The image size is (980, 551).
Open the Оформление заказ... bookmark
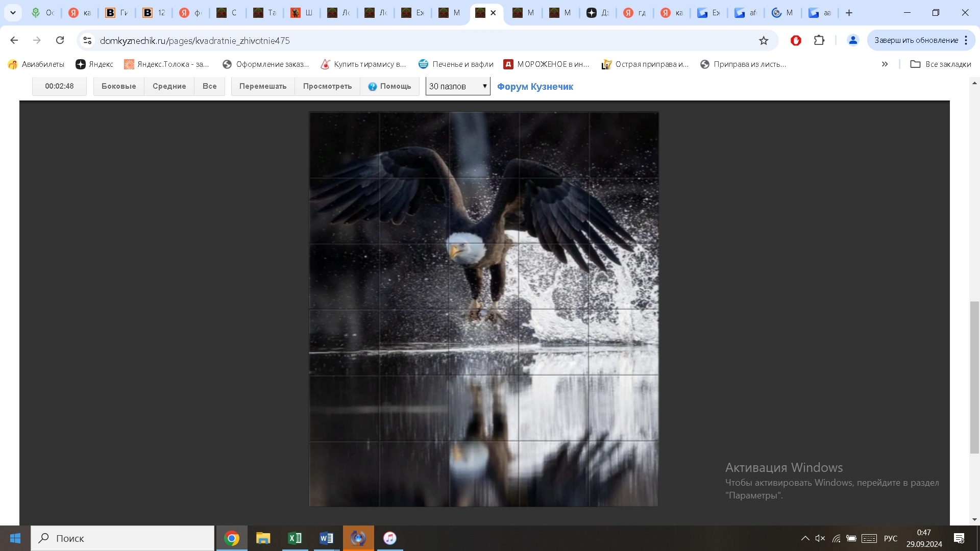pos(266,64)
